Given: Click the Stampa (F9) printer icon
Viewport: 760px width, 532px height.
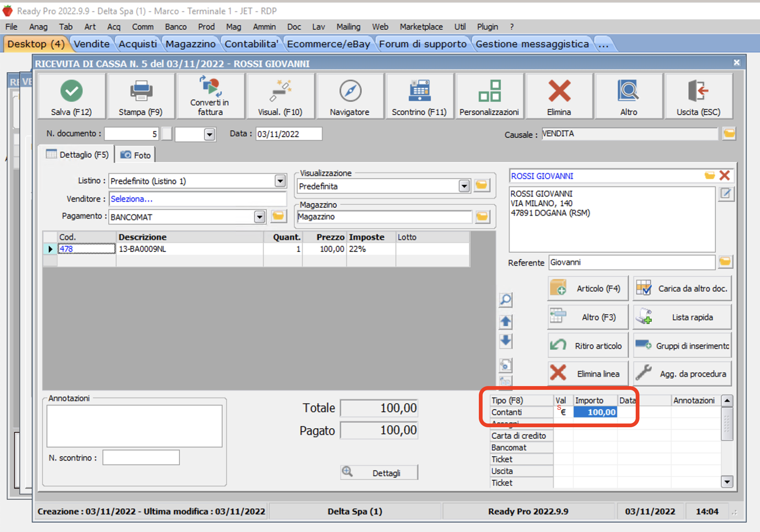Looking at the screenshot, I should (141, 91).
